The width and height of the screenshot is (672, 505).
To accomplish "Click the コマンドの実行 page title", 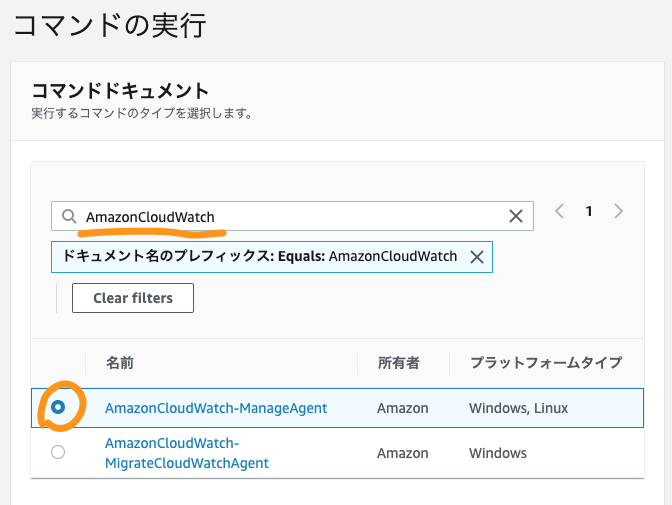I will pyautogui.click(x=110, y=25).
